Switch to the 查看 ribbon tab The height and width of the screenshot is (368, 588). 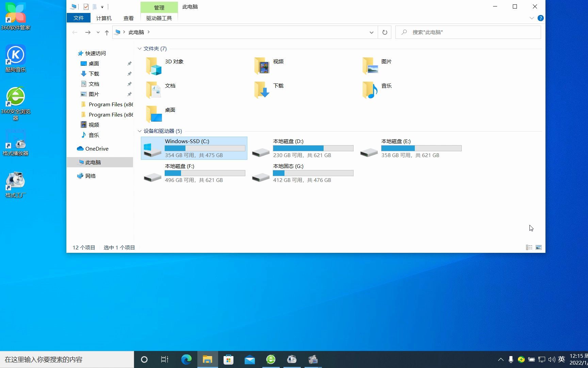click(129, 18)
